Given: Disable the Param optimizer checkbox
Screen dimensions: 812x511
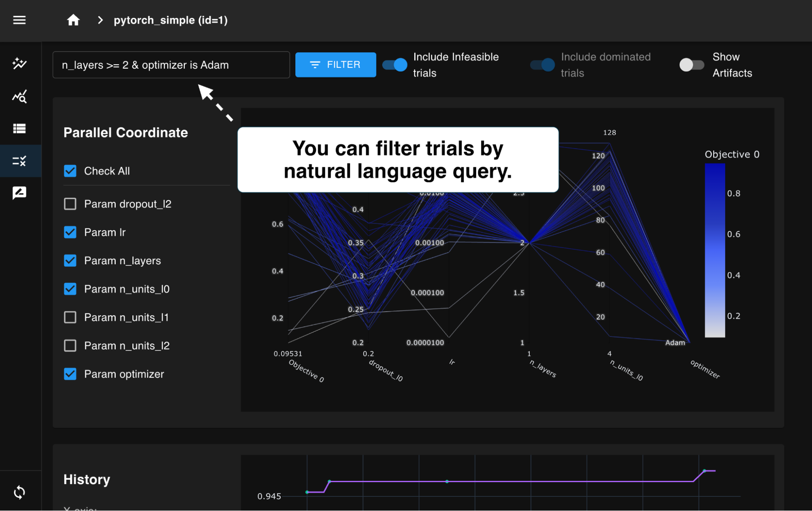Looking at the screenshot, I should click(x=70, y=374).
